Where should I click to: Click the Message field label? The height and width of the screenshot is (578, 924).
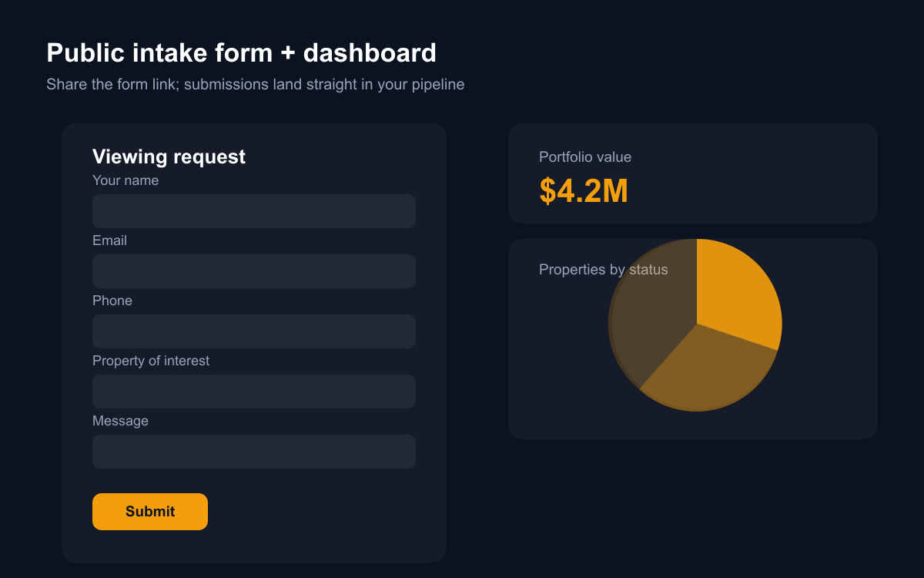tap(120, 421)
